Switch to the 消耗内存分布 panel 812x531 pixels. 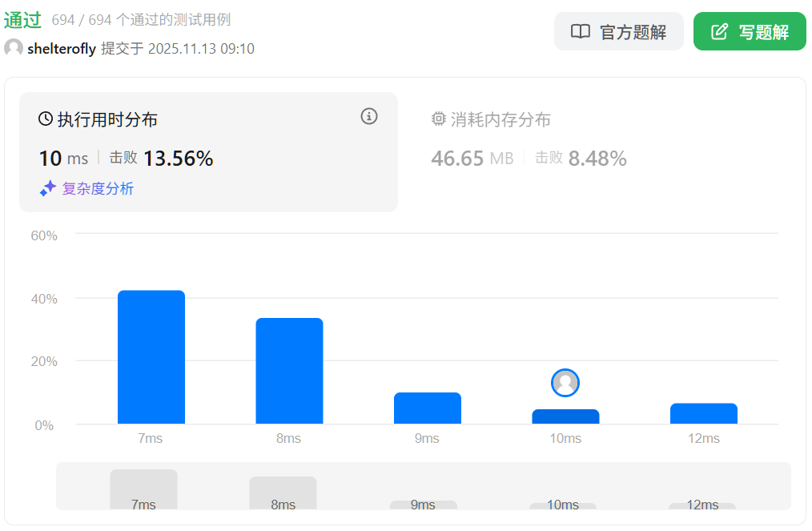(x=500, y=120)
